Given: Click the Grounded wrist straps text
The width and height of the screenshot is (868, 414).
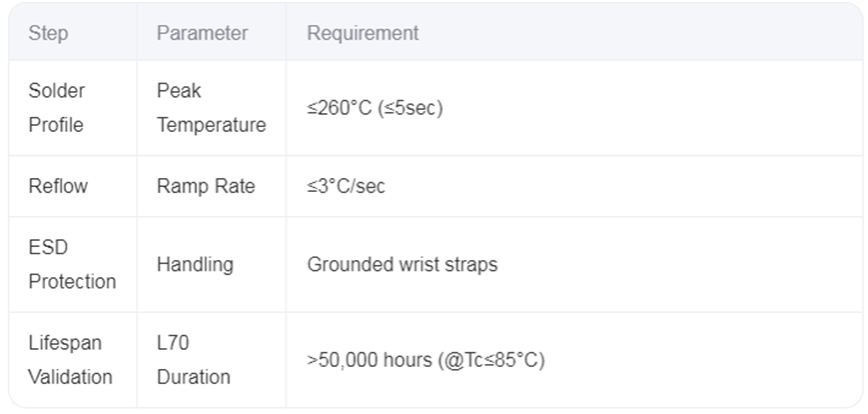Looking at the screenshot, I should [403, 264].
